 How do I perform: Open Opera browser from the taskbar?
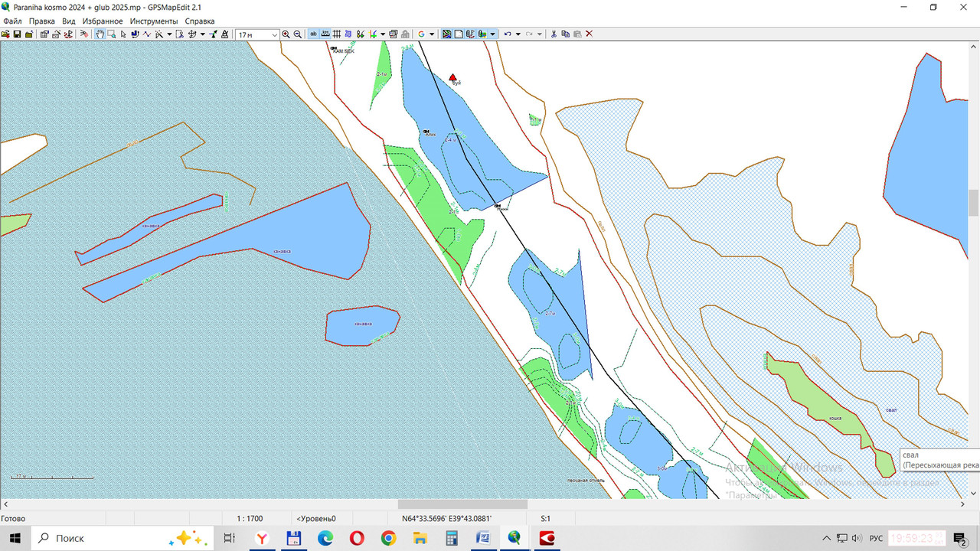[x=356, y=538]
